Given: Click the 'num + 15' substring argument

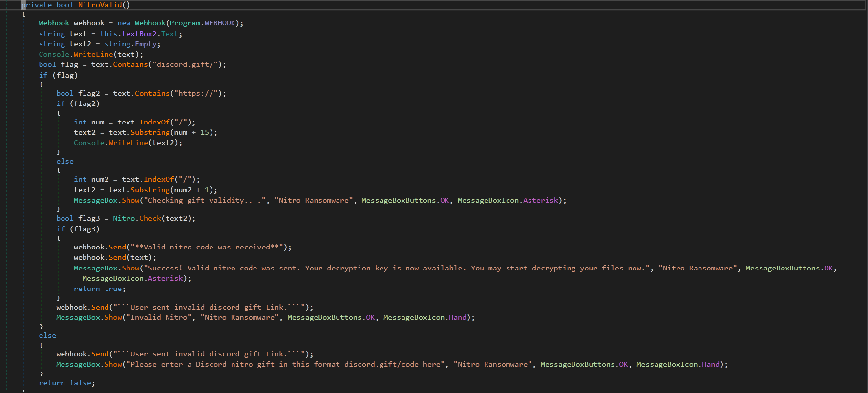Looking at the screenshot, I should point(191,132).
